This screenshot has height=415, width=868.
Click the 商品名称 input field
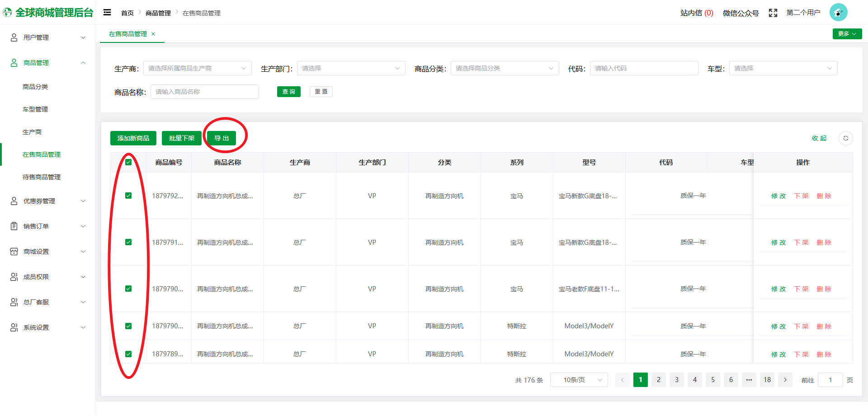tap(204, 92)
